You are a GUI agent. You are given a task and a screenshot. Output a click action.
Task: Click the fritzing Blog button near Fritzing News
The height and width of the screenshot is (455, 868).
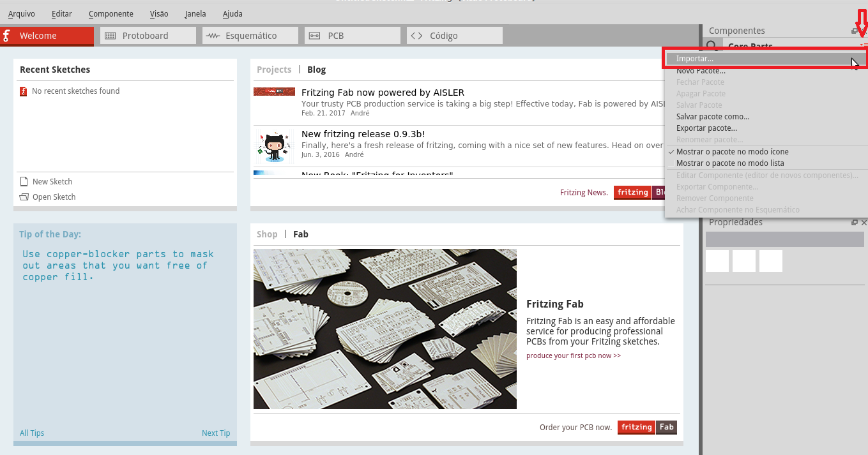click(639, 193)
